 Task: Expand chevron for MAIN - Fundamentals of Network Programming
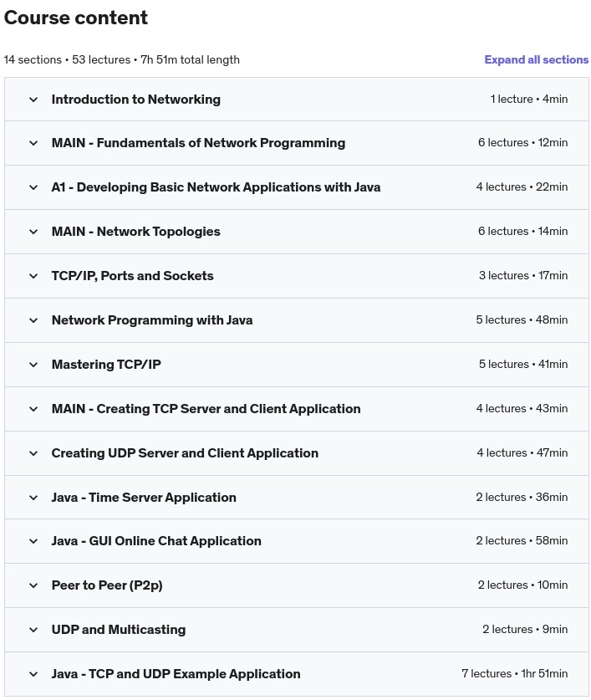click(33, 143)
